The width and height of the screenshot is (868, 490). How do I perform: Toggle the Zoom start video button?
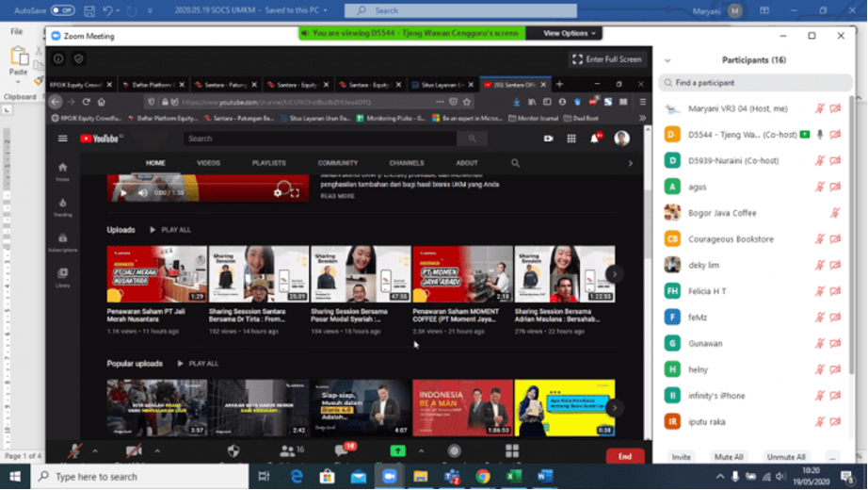click(134, 451)
